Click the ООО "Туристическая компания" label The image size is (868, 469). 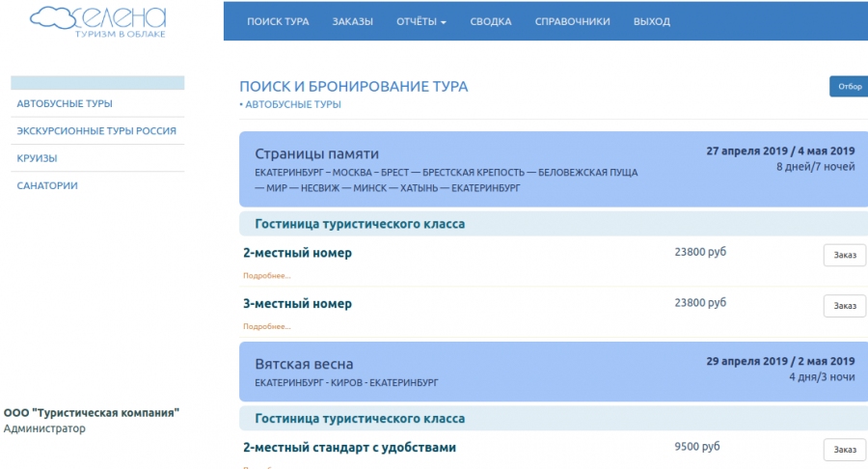pos(92,412)
